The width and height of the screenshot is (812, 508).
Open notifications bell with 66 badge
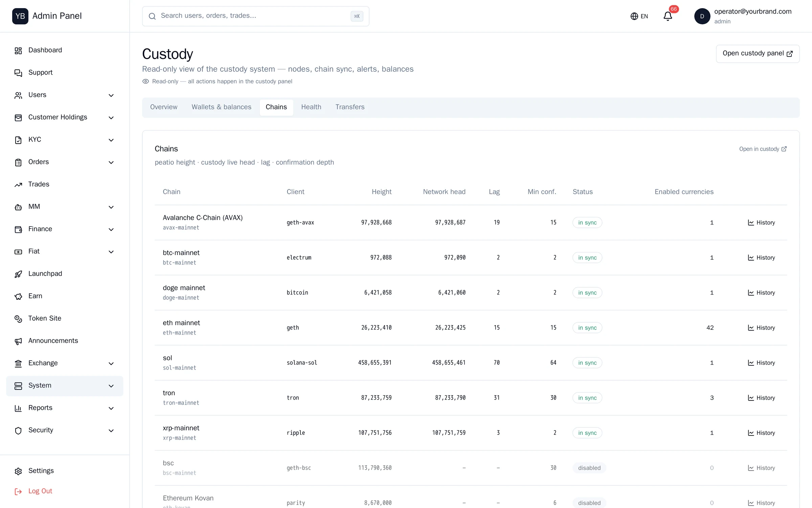click(x=668, y=16)
